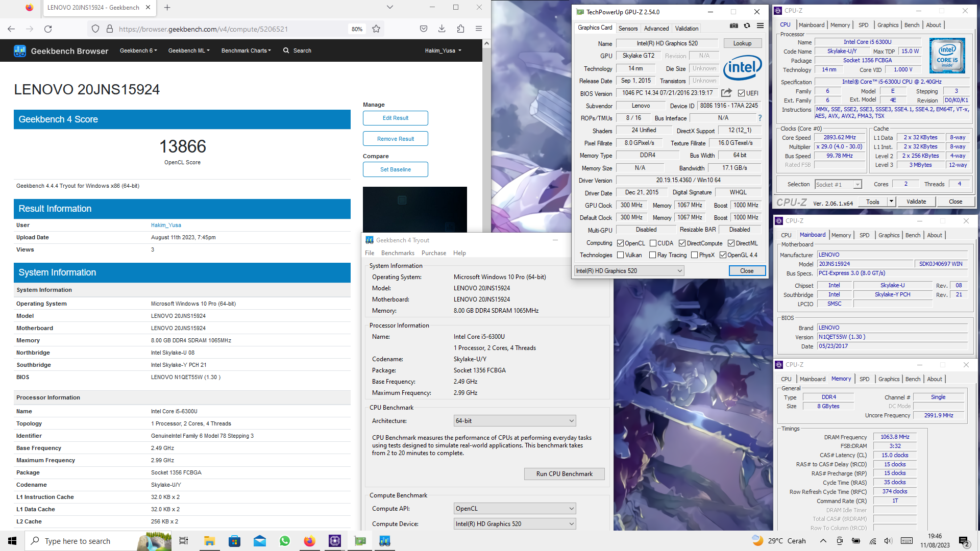
Task: Click the Run CPU Benchmark button
Action: (x=564, y=474)
